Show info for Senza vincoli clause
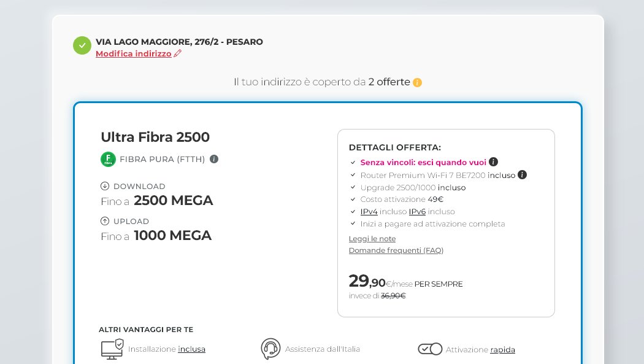Screen dimensions: 644x364 494,162
